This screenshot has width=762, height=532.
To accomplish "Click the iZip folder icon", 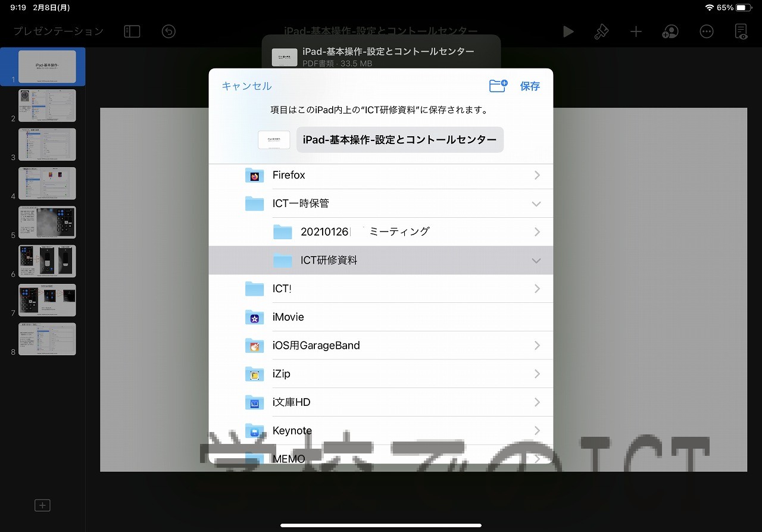I will (254, 374).
